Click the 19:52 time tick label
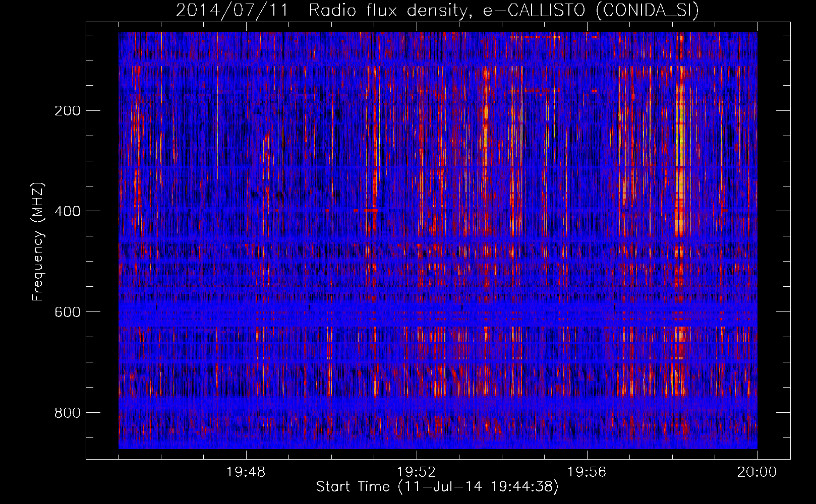The height and width of the screenshot is (504, 816). pyautogui.click(x=416, y=472)
